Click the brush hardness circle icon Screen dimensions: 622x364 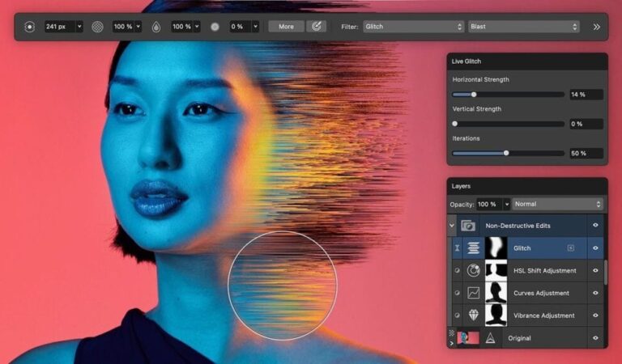[x=215, y=27]
